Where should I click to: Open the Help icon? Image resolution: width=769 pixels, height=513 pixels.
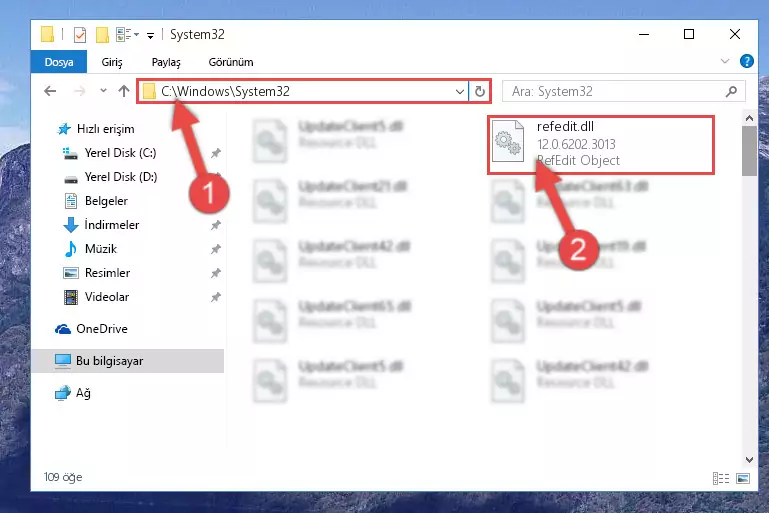(x=746, y=61)
